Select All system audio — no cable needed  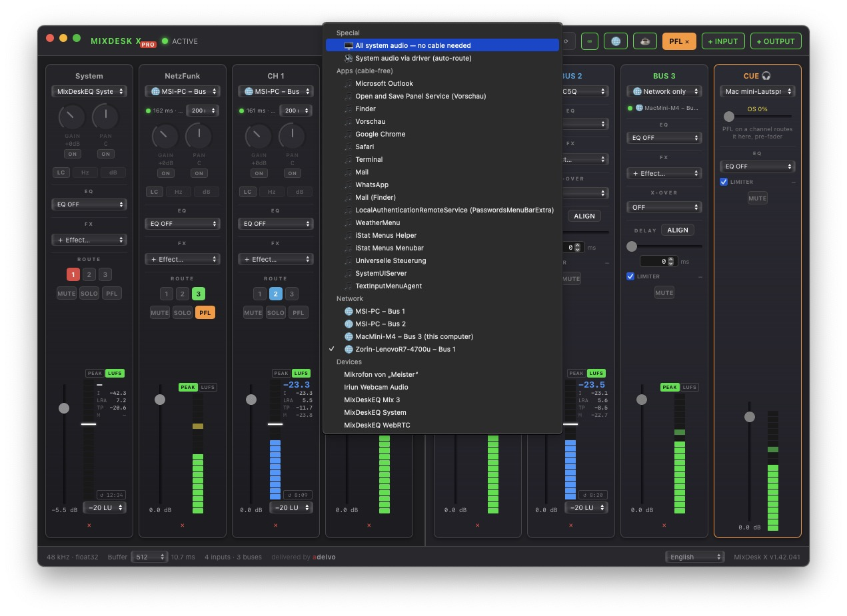click(x=442, y=45)
